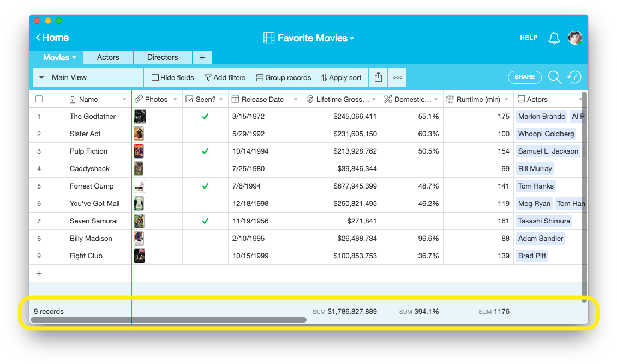Tick the select-all records checkbox
Viewport: 617px width, 364px height.
39,99
